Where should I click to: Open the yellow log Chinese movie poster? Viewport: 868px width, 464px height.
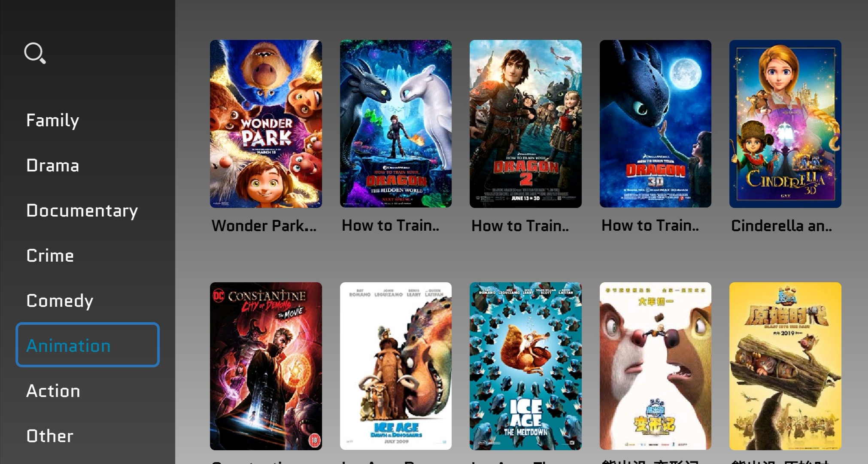pyautogui.click(x=785, y=366)
